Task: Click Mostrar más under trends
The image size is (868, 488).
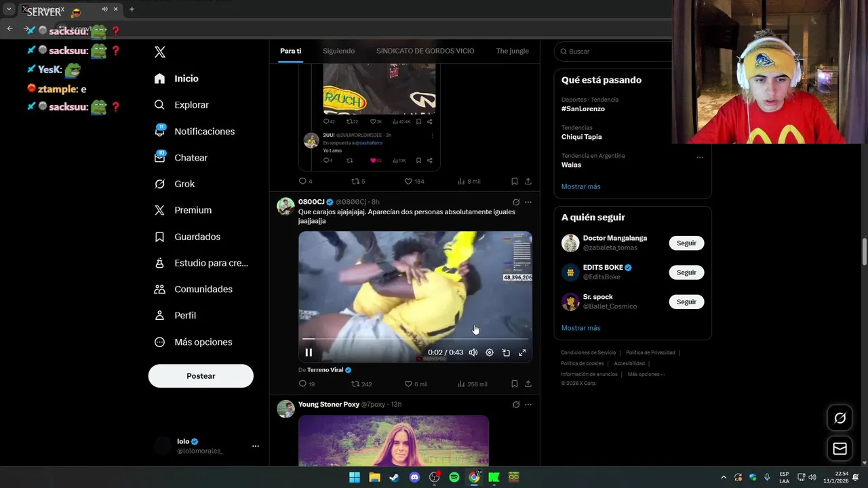Action: click(580, 186)
